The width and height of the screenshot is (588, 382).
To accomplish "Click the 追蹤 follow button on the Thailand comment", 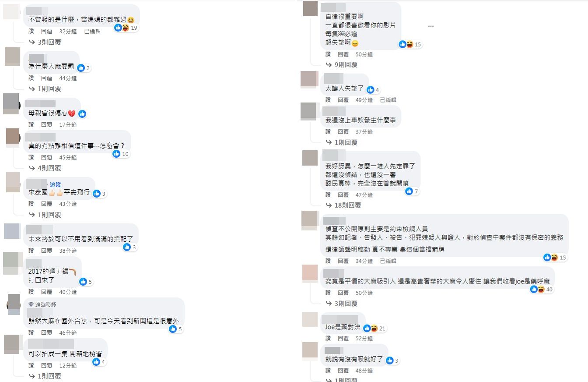I will click(55, 184).
